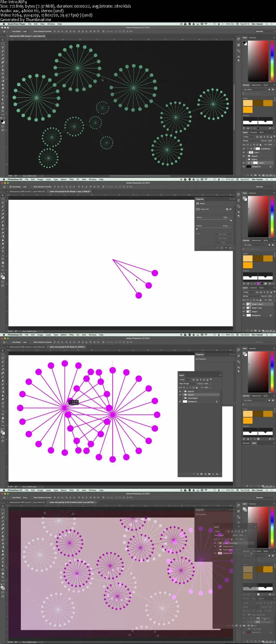276x644 pixels.
Task: Hide the Node 01 group
Action: [180, 395]
